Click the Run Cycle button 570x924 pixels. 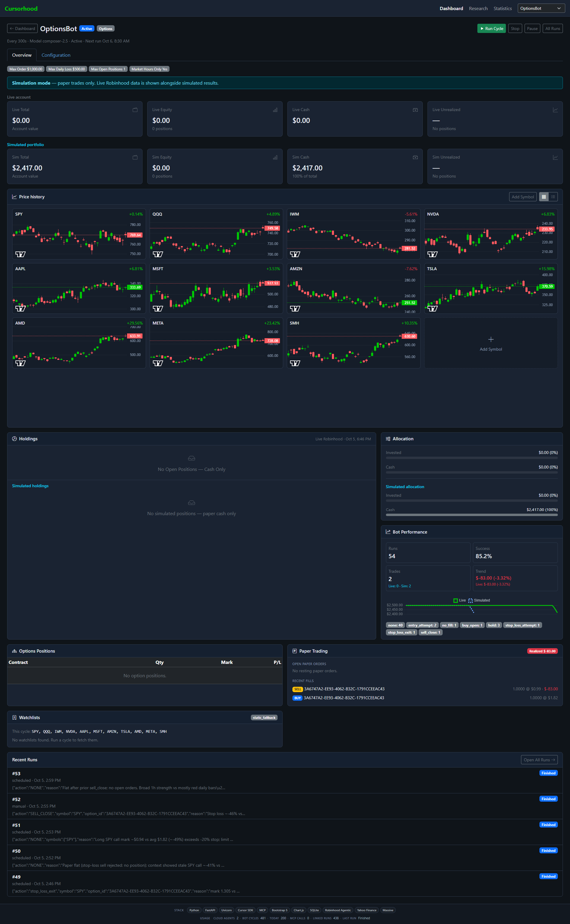click(x=492, y=29)
